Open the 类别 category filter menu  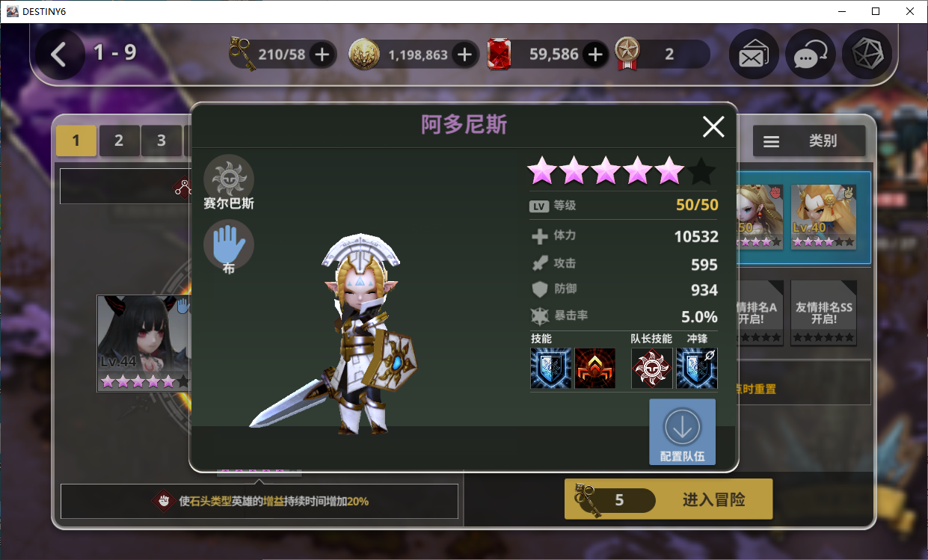coord(809,141)
